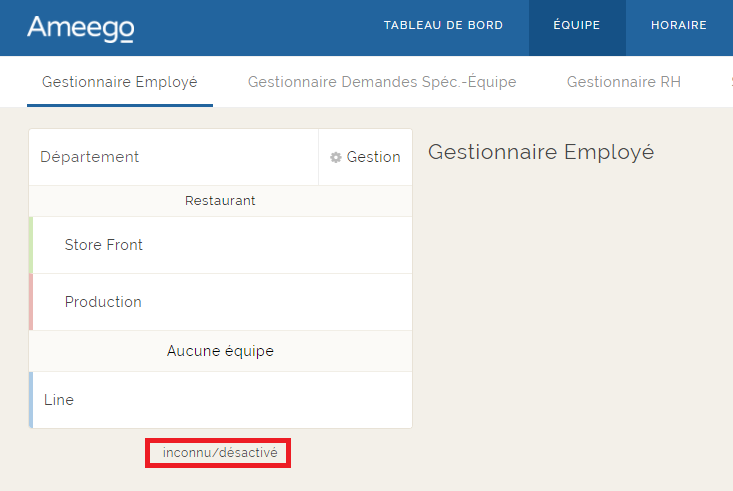Switch to the Gestionnaire Employé tab
The image size is (733, 491).
[120, 82]
